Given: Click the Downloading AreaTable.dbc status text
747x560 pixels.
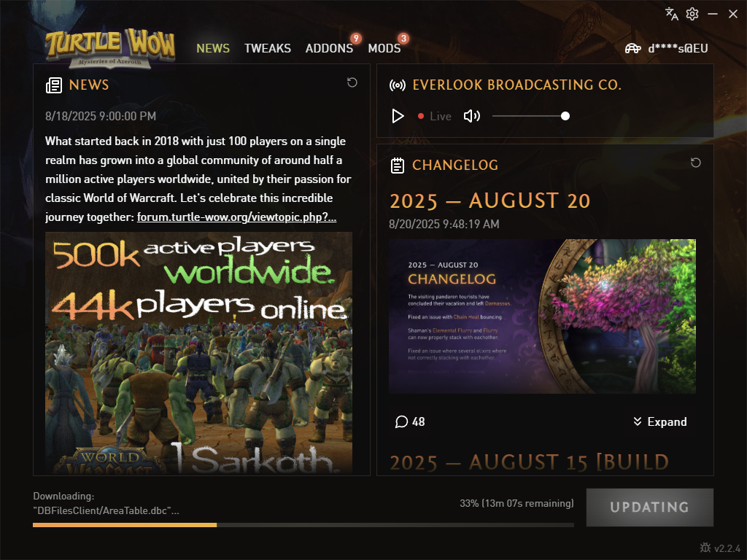Looking at the screenshot, I should (x=106, y=503).
